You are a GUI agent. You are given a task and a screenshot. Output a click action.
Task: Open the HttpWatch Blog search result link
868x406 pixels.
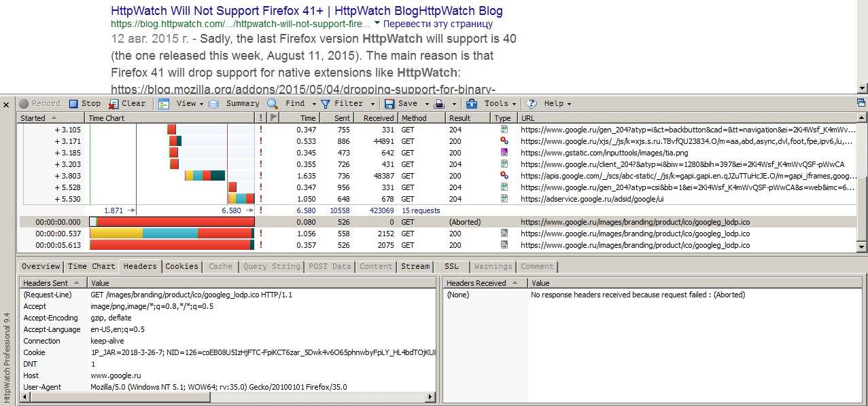tap(307, 11)
